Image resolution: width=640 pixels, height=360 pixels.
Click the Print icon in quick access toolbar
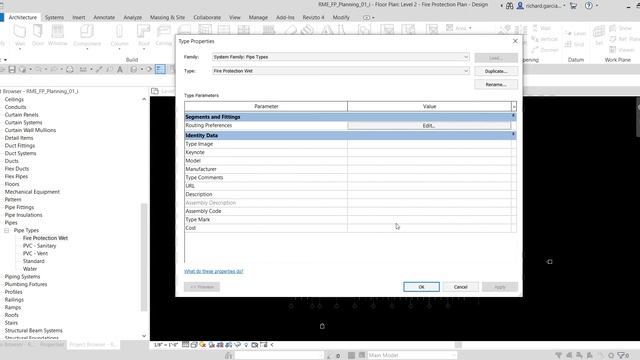coord(70,70)
